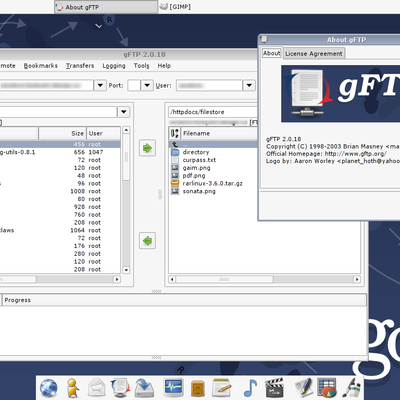Image resolution: width=400 pixels, height=400 pixels.
Task: Open the Tools menu
Action: tap(141, 66)
